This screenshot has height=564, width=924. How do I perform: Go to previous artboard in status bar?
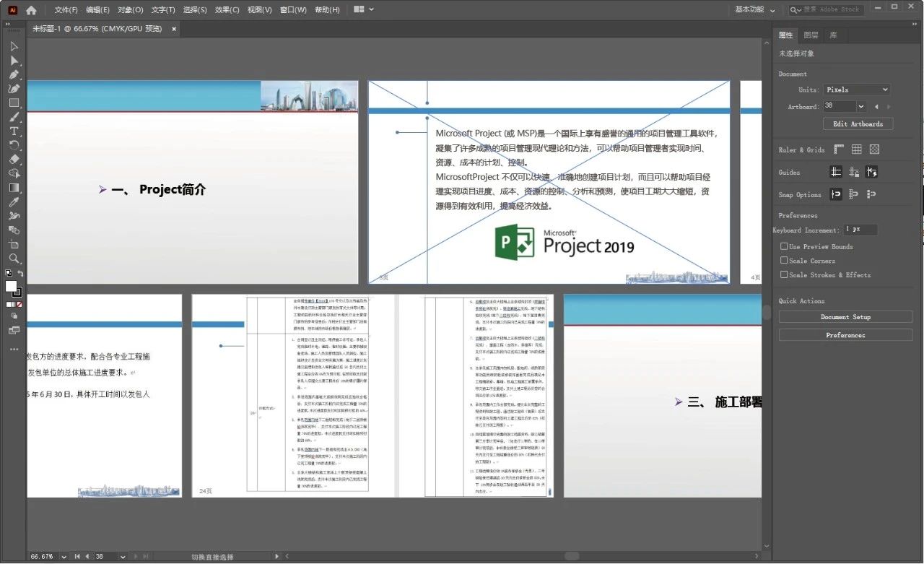point(87,557)
